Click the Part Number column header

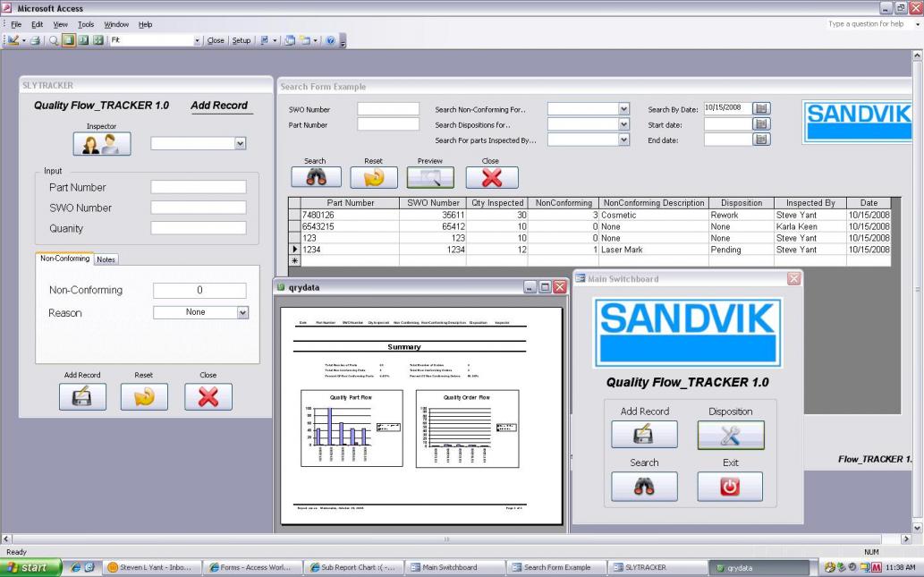[x=350, y=203]
